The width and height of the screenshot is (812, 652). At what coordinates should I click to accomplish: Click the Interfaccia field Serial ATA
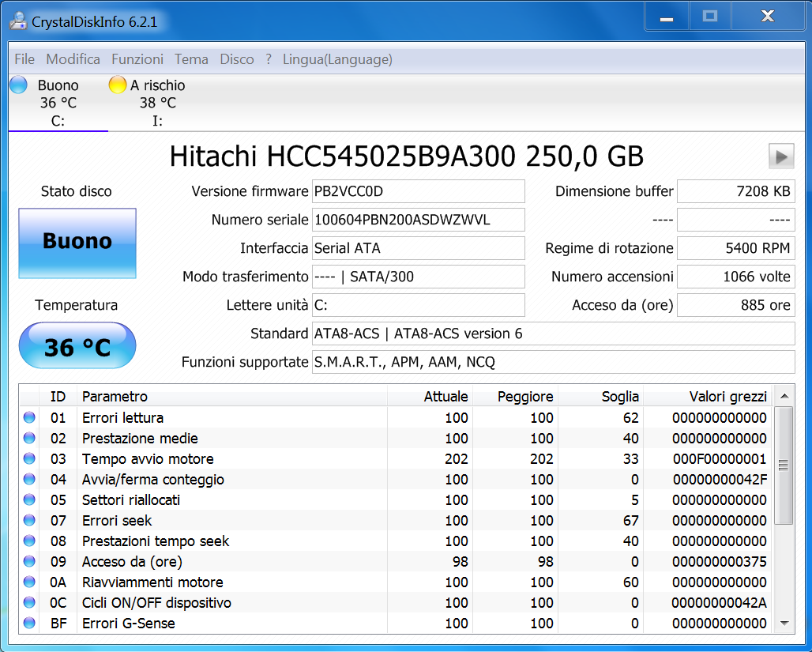(419, 248)
